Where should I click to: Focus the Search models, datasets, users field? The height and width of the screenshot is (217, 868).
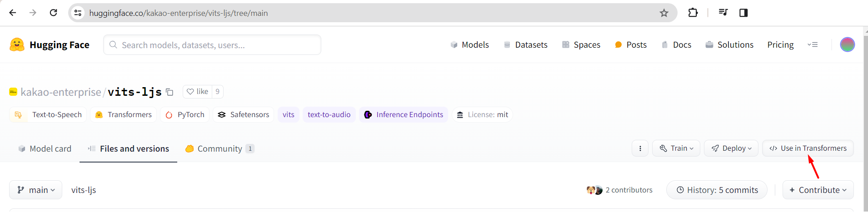pos(212,45)
